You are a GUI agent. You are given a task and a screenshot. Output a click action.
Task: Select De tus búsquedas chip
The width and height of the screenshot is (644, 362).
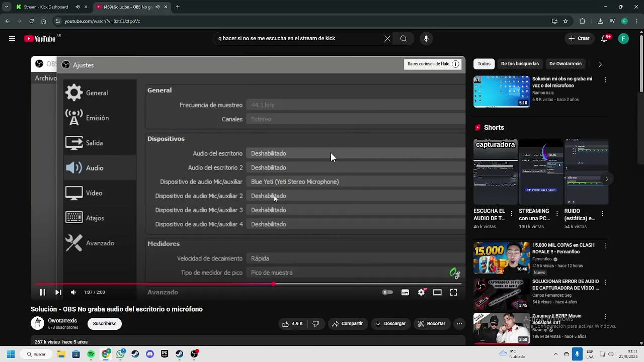click(x=520, y=64)
